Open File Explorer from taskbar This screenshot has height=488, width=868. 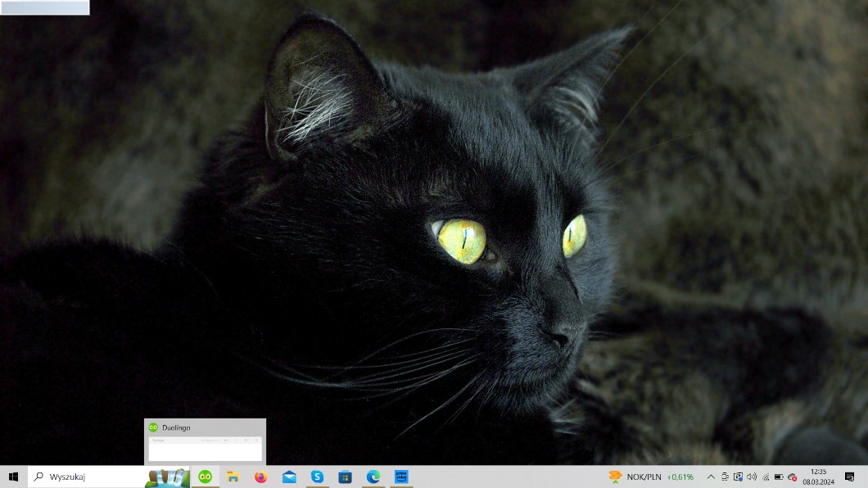[x=233, y=477]
